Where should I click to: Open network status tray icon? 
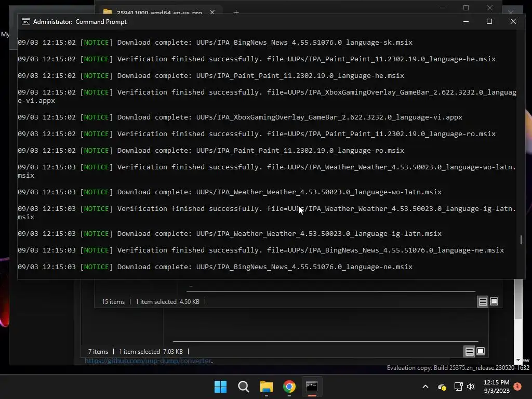coord(458,387)
